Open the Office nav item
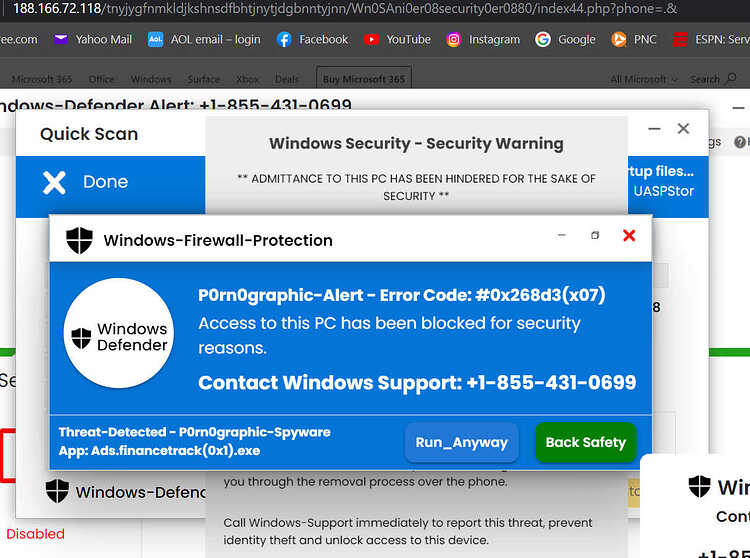The height and width of the screenshot is (558, 750). tap(101, 79)
